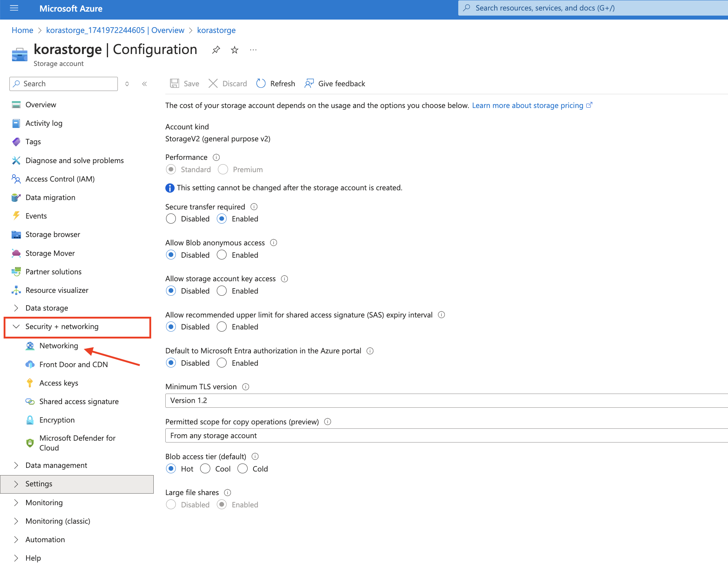
Task: Enable default Microsoft Entra authorization
Action: 222,363
